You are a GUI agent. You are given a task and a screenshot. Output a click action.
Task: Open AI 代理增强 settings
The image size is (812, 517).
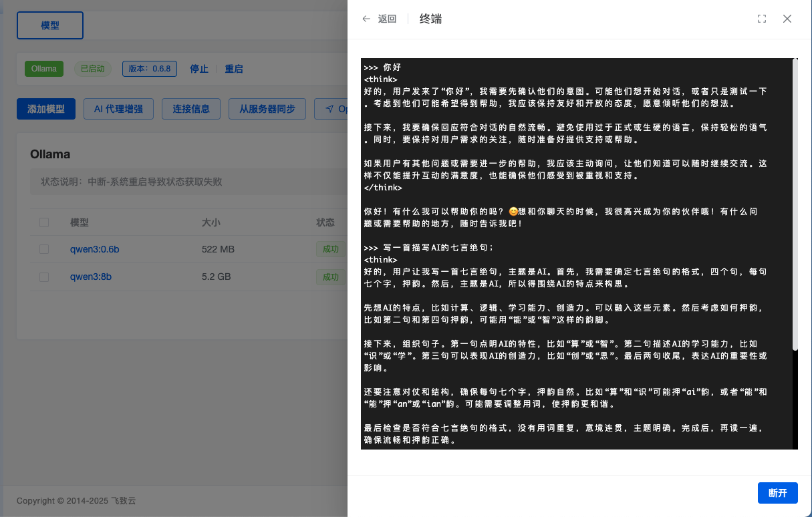(x=118, y=109)
